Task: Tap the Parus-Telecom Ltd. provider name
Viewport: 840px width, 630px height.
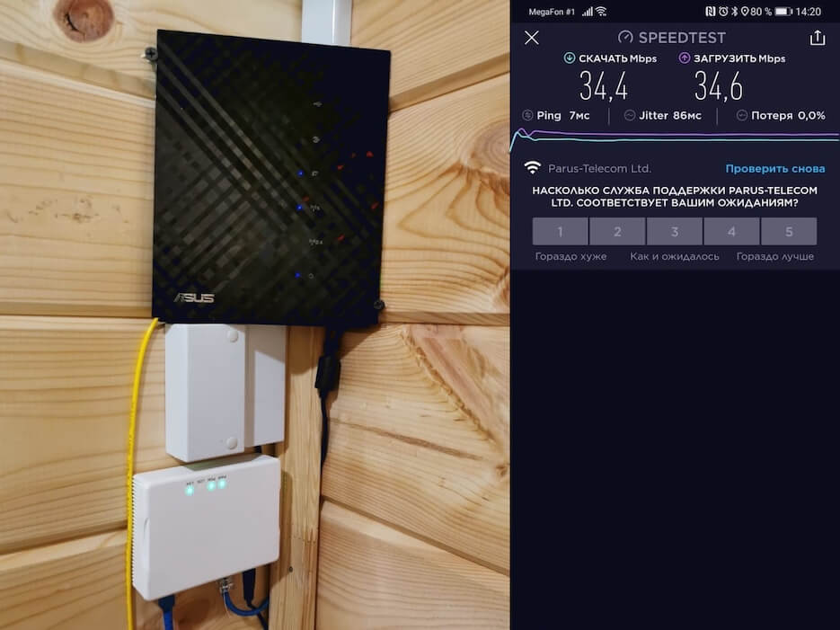Action: coord(599,169)
